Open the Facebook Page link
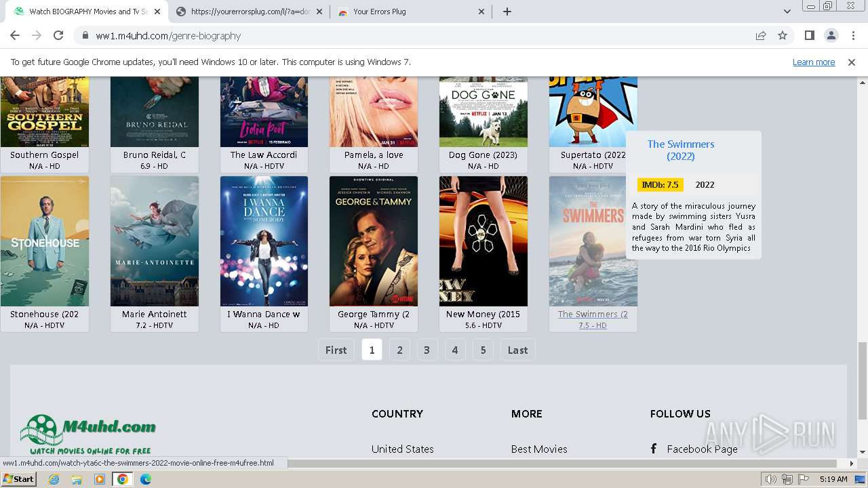868x488 pixels. [702, 449]
